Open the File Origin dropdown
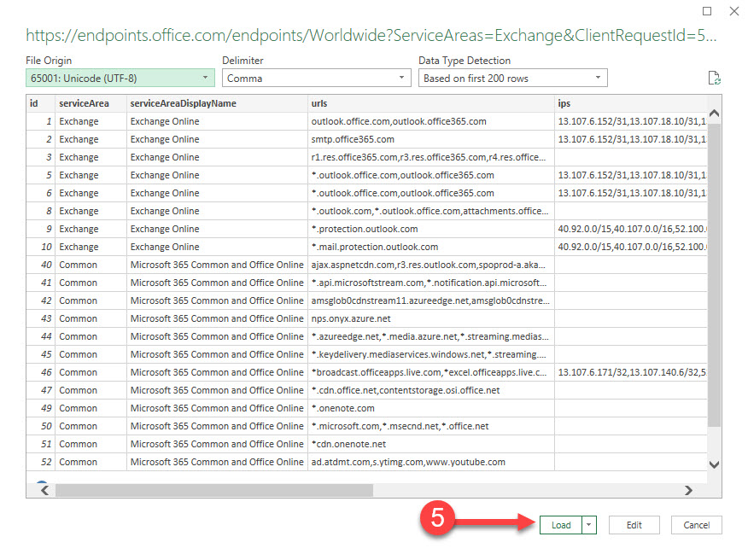This screenshot has height=560, width=748. click(x=204, y=78)
